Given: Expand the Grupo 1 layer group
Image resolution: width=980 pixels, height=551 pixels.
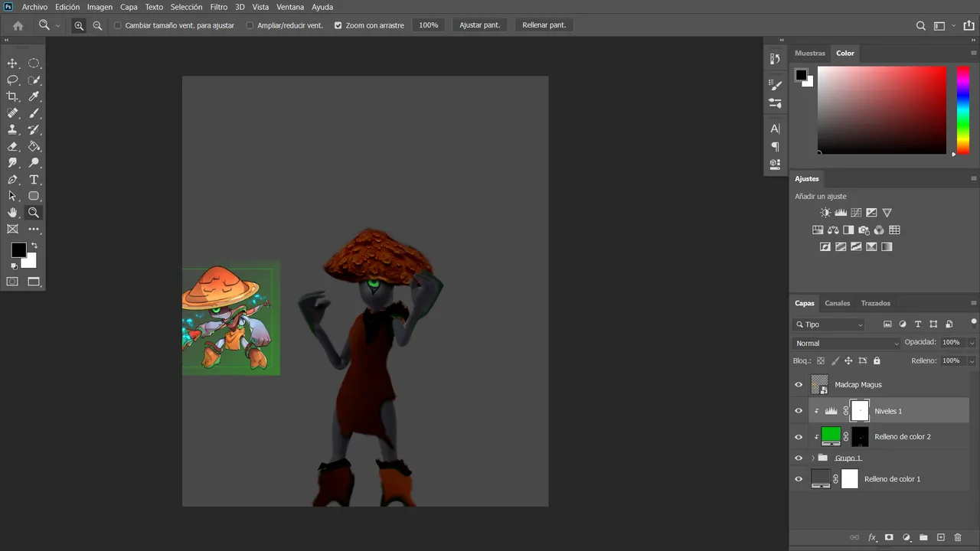Looking at the screenshot, I should tap(812, 458).
